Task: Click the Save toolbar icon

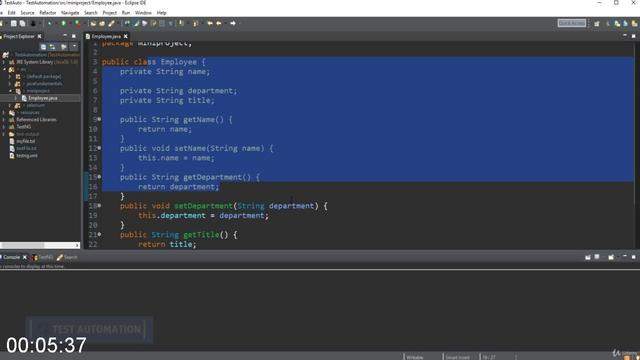Action: (x=13, y=24)
